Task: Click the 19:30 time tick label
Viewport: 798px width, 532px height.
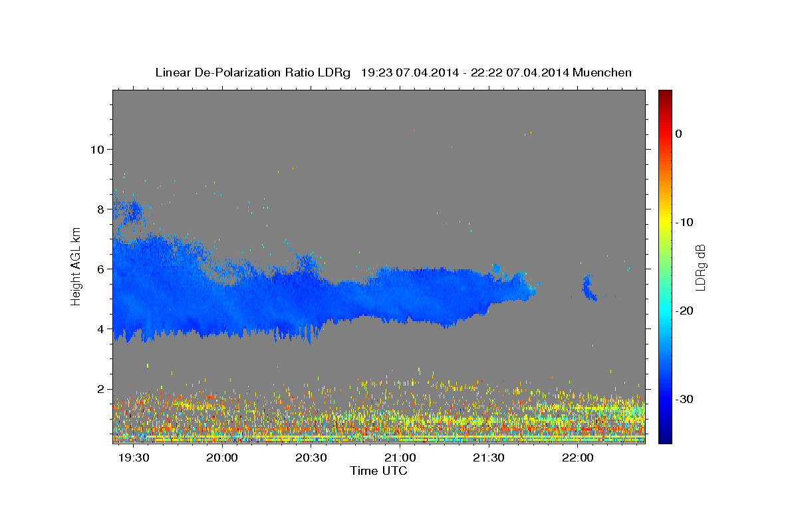Action: (134, 458)
